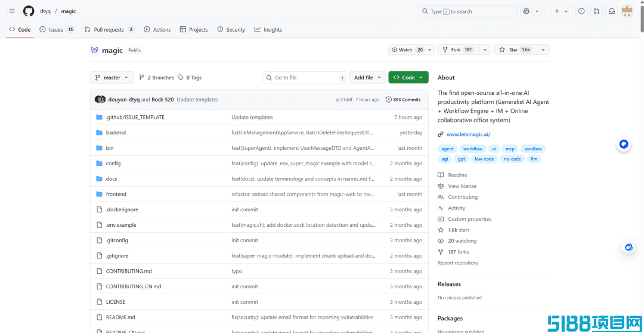The height and width of the screenshot is (333, 644).
Task: Open the backend folder icon
Action: tap(99, 132)
